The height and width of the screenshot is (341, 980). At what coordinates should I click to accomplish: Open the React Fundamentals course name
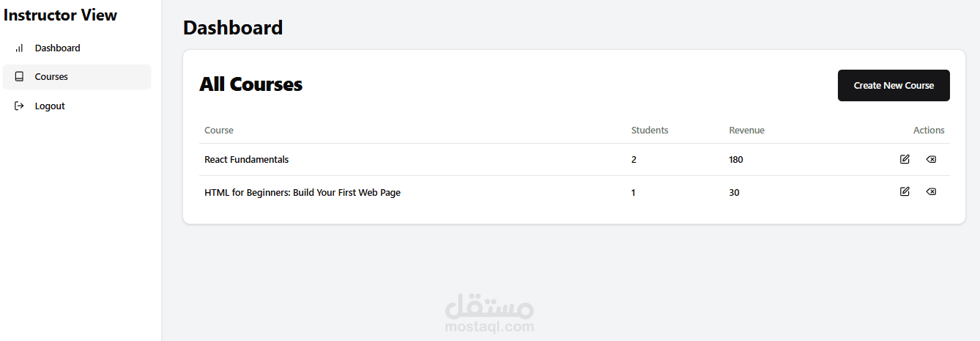(247, 160)
